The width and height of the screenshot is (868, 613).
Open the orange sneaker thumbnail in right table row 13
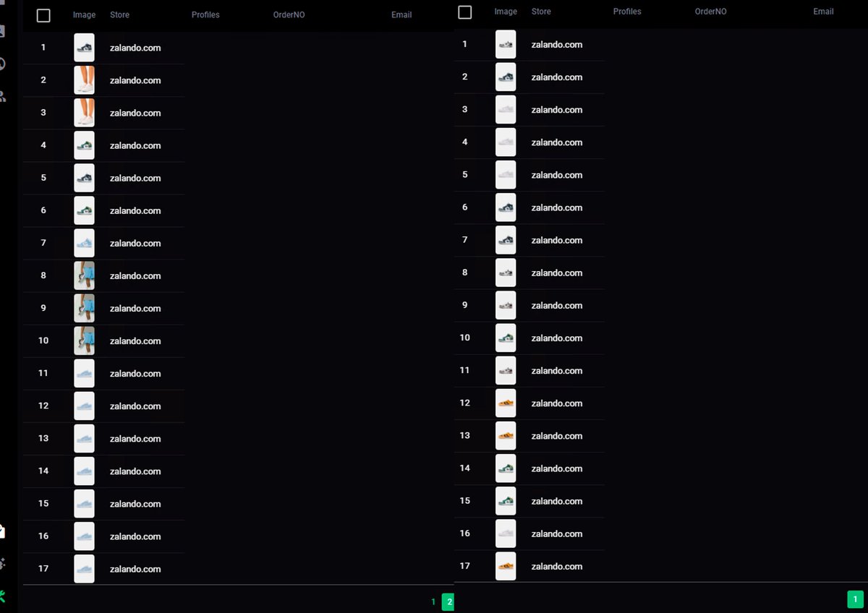pos(506,436)
